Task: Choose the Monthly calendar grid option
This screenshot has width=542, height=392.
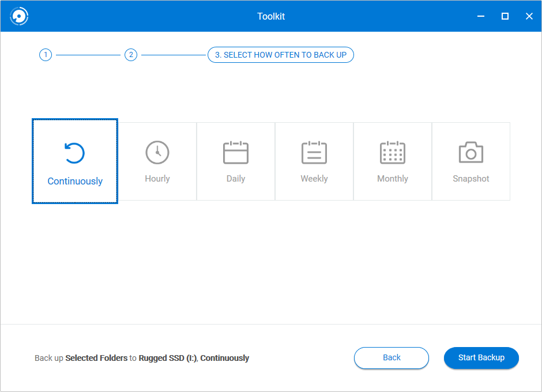Action: point(393,161)
